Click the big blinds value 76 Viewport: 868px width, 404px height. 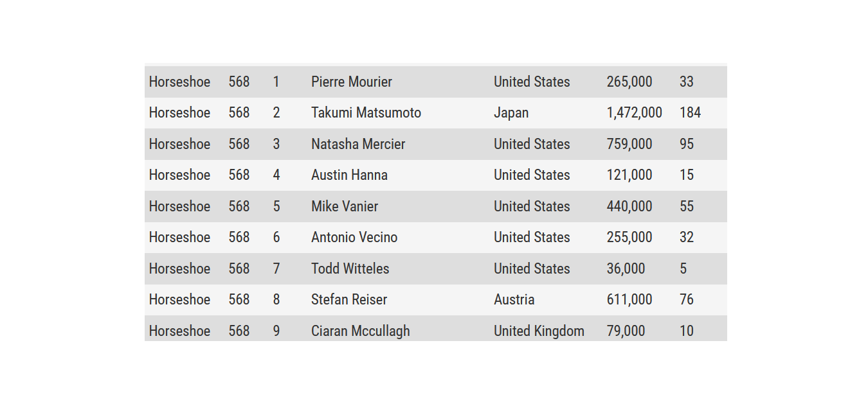pos(687,299)
